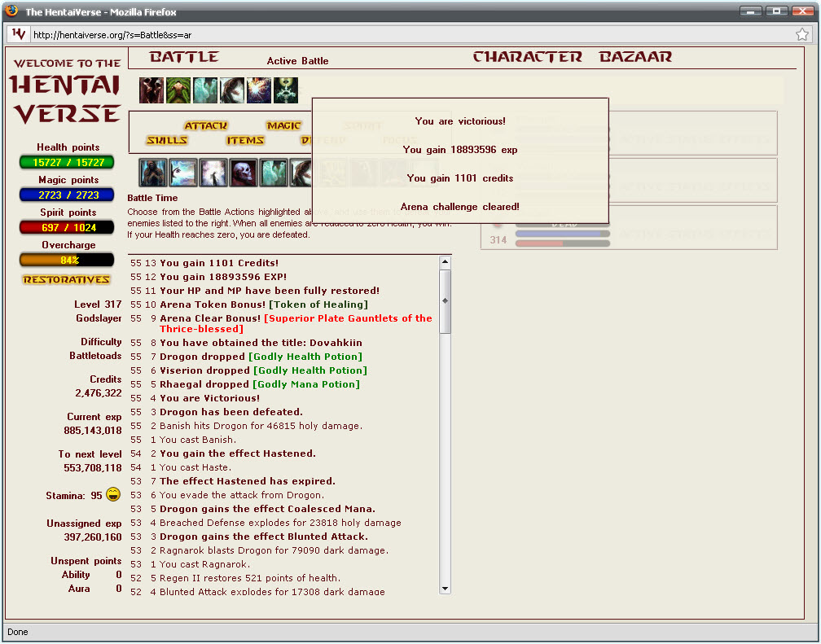Click the Credits value 2,476,322
Image resolution: width=821 pixels, height=644 pixels.
(x=99, y=392)
